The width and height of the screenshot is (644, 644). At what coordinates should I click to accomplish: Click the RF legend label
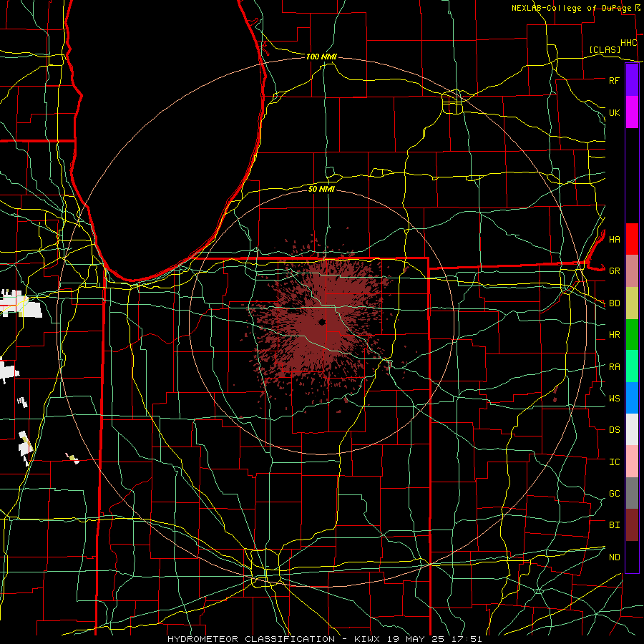pos(614,80)
